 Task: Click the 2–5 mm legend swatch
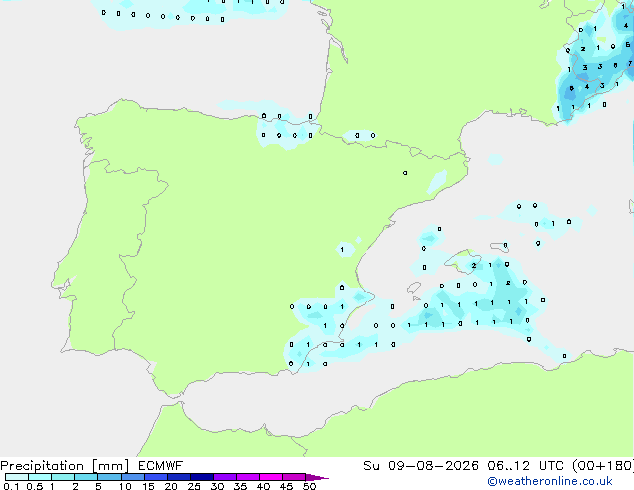[x=86, y=477]
